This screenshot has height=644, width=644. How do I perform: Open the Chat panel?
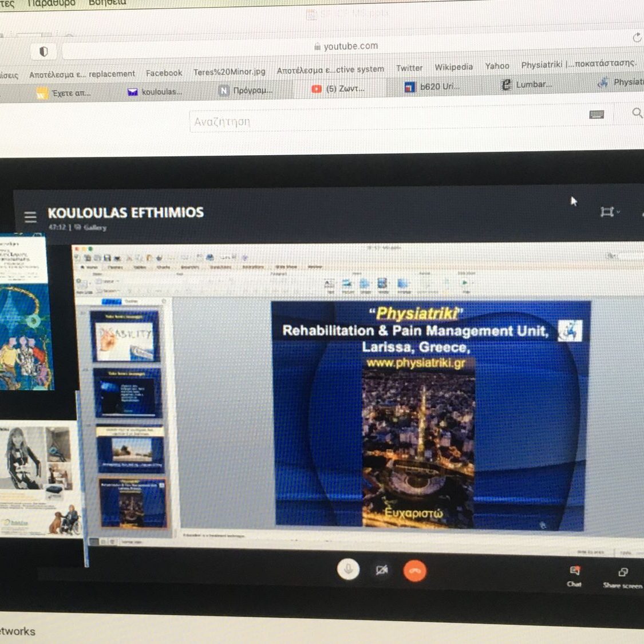coord(574,574)
